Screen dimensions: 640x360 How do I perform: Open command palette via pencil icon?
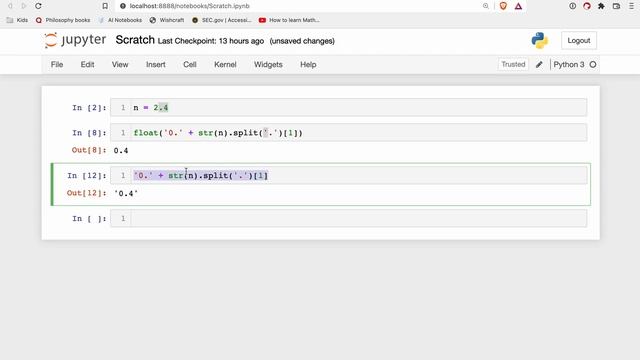coord(539,64)
